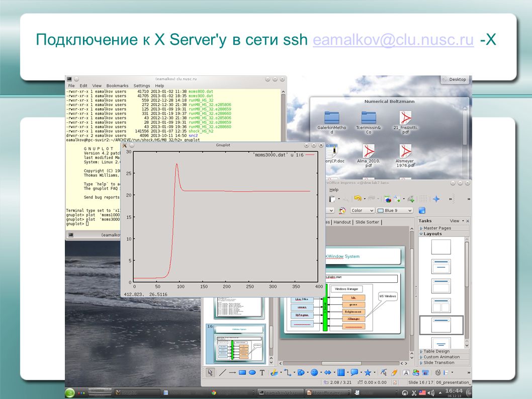Pick the Line drawing tool

[223, 372]
